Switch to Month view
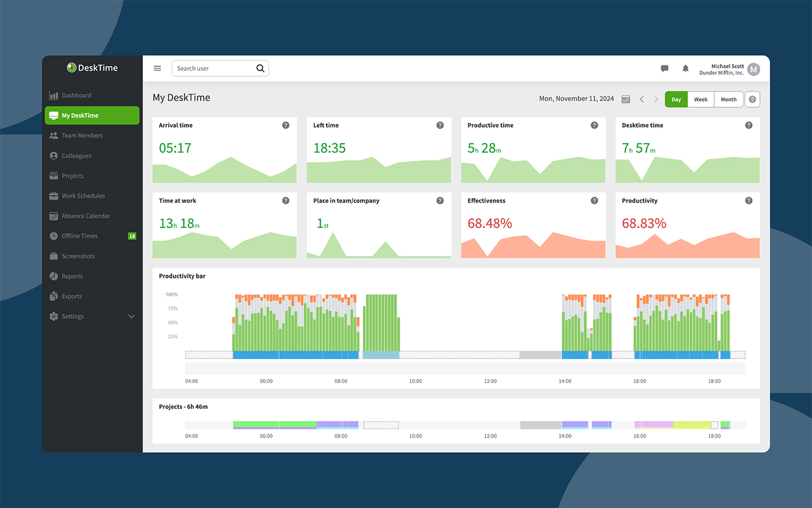 point(728,99)
